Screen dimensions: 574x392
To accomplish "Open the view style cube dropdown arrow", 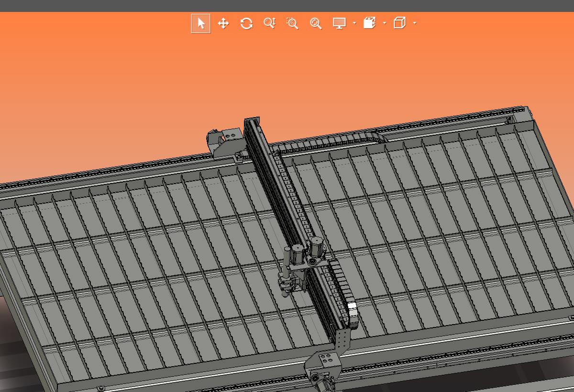I will 415,23.
